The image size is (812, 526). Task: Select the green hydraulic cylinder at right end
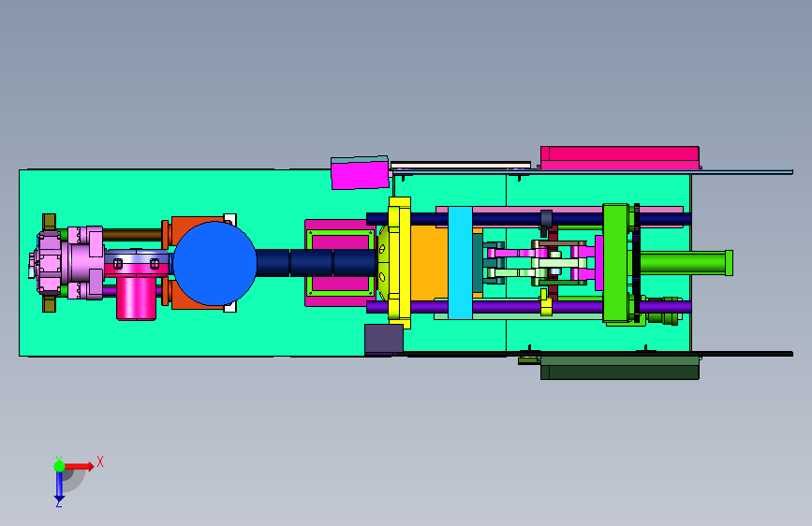(x=687, y=262)
